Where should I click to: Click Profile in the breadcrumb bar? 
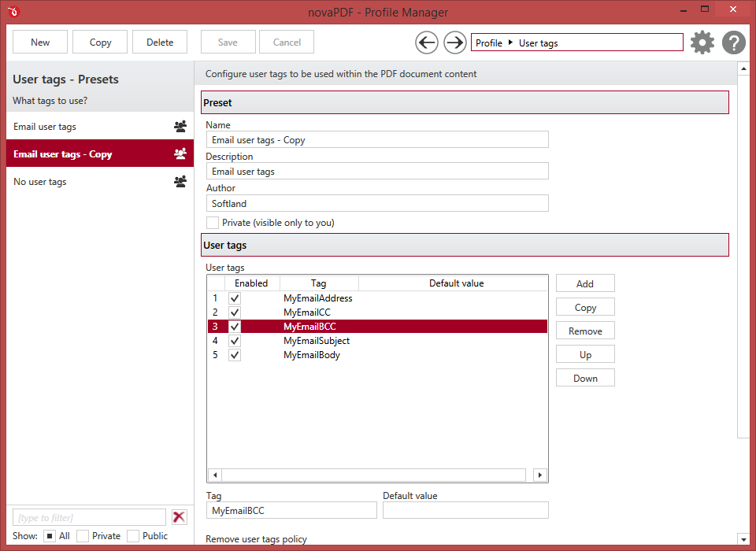(489, 43)
